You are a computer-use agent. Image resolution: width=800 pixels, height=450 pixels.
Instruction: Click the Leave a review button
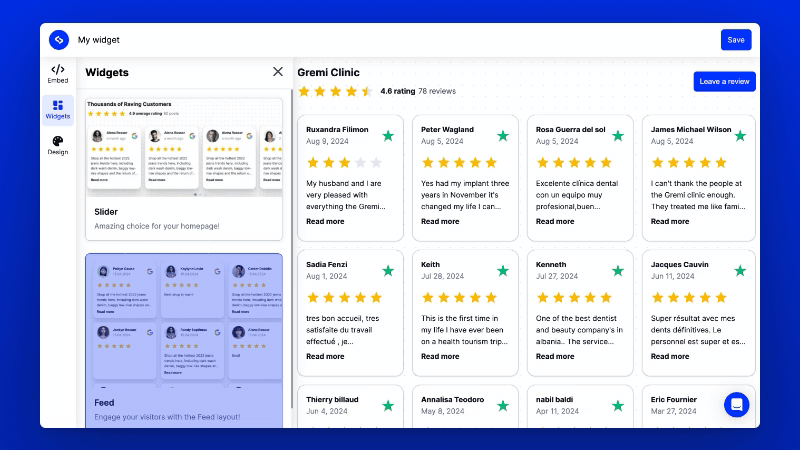tap(724, 82)
